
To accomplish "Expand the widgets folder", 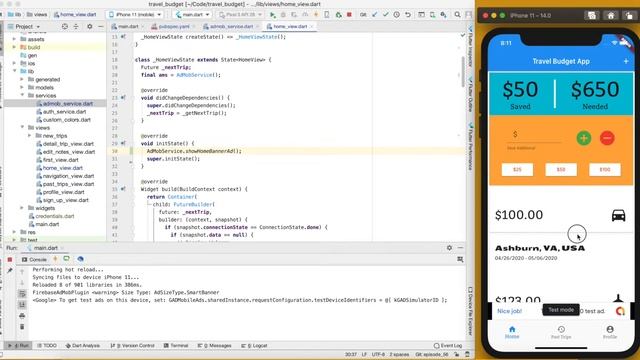I will [22, 208].
